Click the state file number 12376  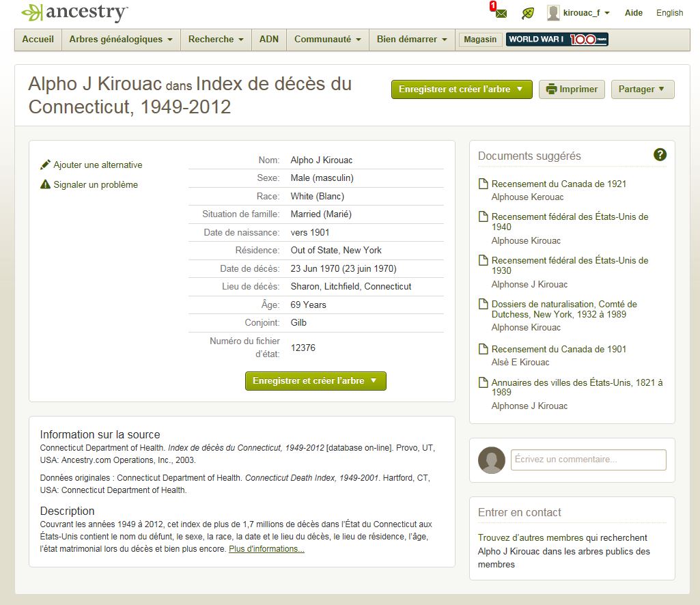coord(303,348)
